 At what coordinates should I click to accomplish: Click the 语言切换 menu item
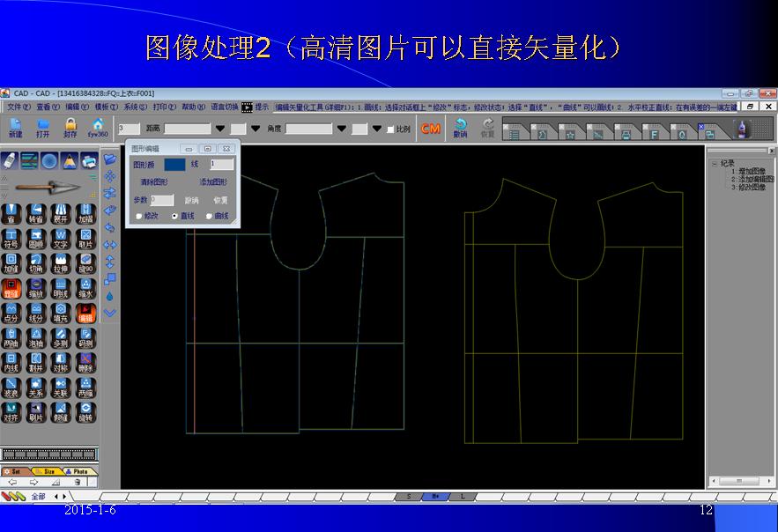click(x=225, y=107)
